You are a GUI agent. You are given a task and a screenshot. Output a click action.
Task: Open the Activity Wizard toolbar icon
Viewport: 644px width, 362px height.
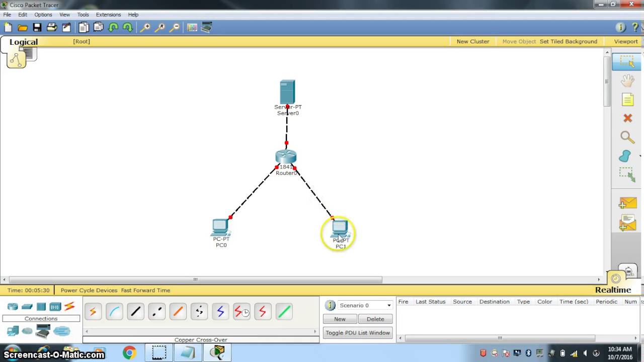(x=66, y=28)
